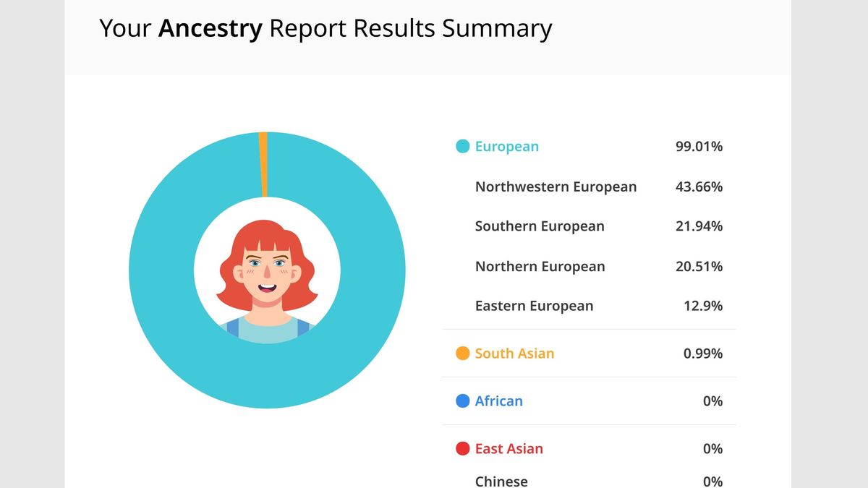
Task: Click the orange South Asian legend dot
Action: [x=461, y=353]
